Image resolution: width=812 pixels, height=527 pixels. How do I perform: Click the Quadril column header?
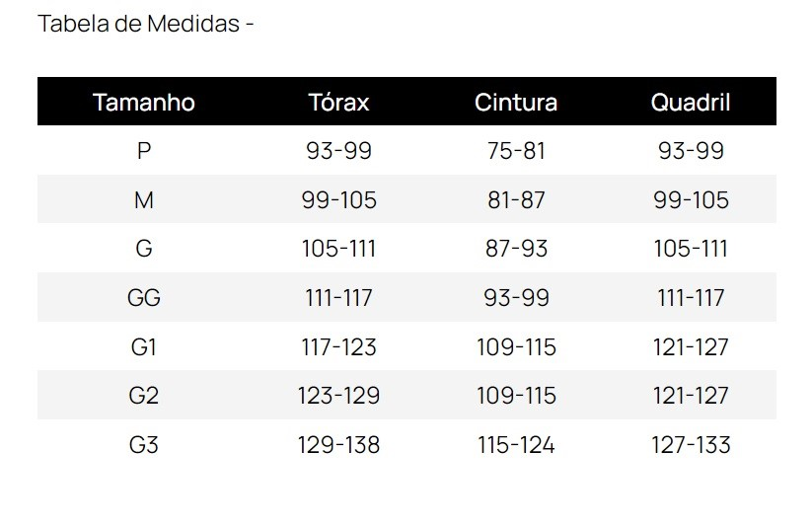coord(691,102)
